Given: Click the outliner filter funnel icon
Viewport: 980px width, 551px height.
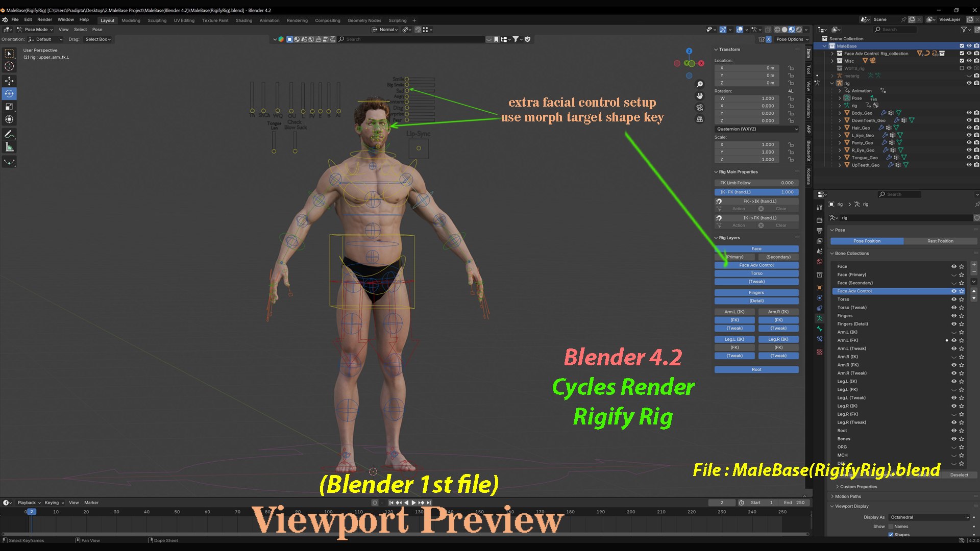Looking at the screenshot, I should [964, 30].
